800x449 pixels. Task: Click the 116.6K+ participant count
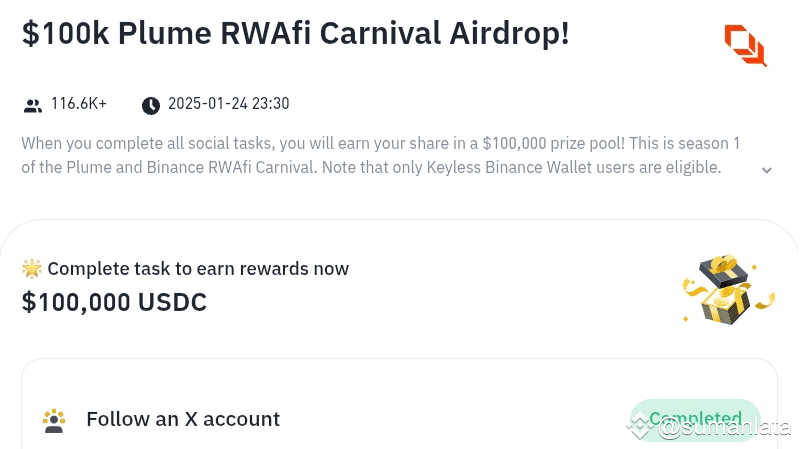click(x=79, y=104)
